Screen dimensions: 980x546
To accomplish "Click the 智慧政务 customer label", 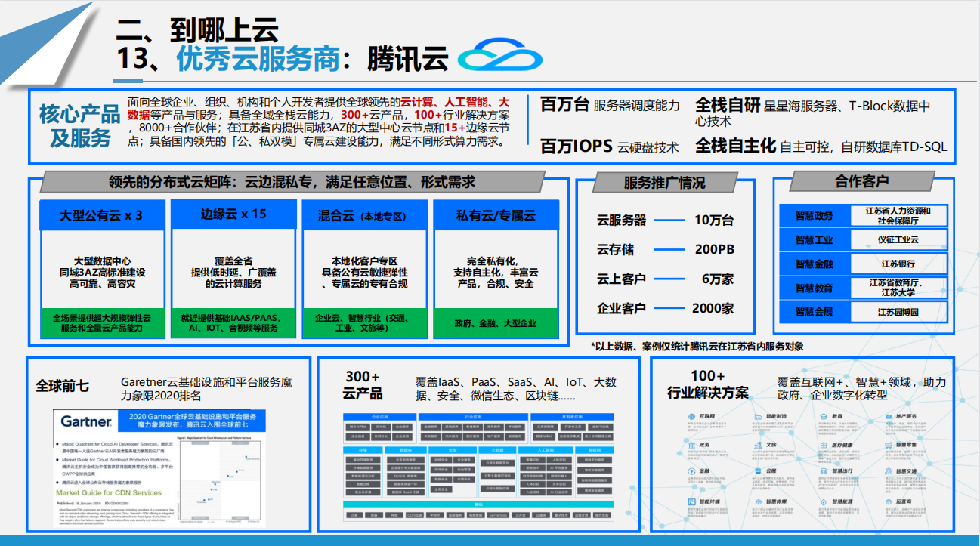I will (x=814, y=216).
